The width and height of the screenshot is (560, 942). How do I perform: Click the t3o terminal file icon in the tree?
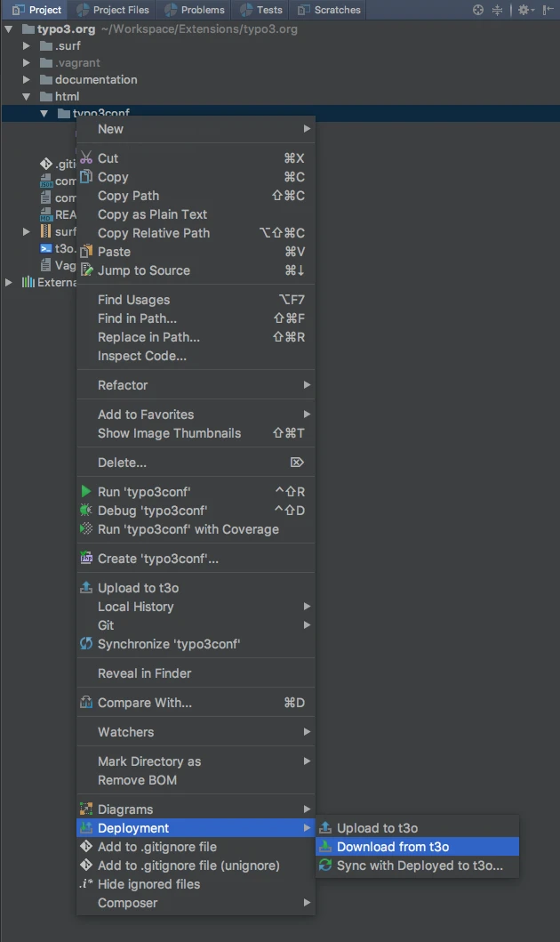45,248
